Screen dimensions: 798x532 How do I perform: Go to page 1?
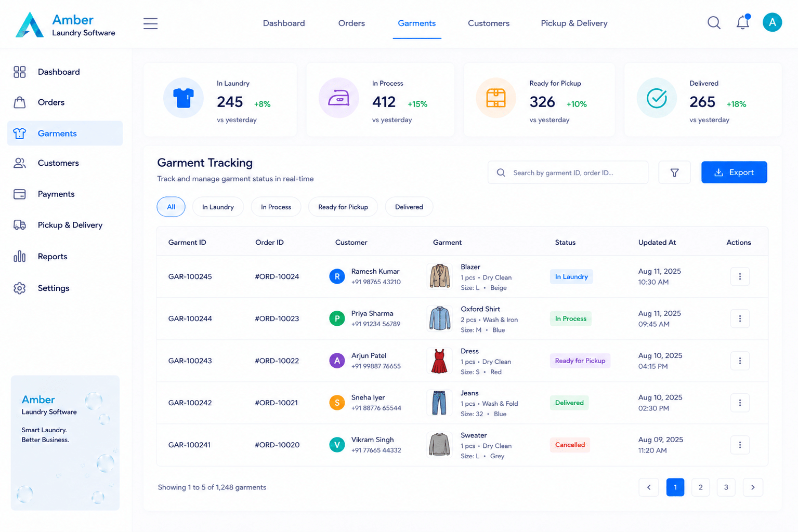pyautogui.click(x=675, y=487)
